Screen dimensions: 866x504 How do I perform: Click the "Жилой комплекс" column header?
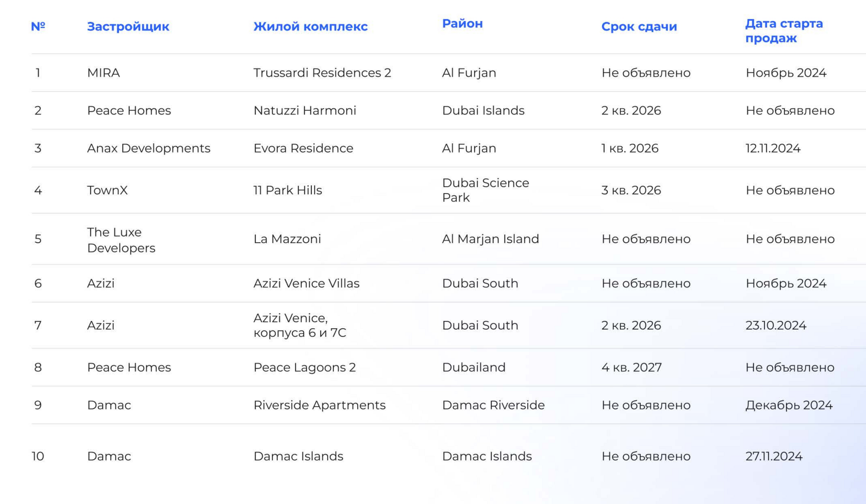click(x=310, y=27)
